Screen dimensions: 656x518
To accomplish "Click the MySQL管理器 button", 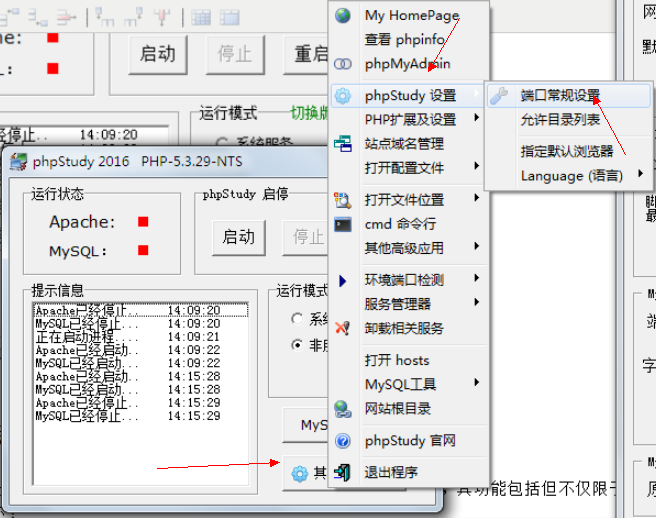I will pos(306,425).
